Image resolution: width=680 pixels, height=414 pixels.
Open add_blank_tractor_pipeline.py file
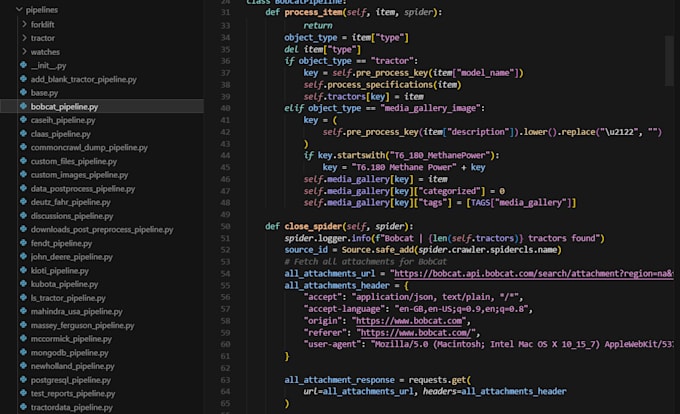84,79
